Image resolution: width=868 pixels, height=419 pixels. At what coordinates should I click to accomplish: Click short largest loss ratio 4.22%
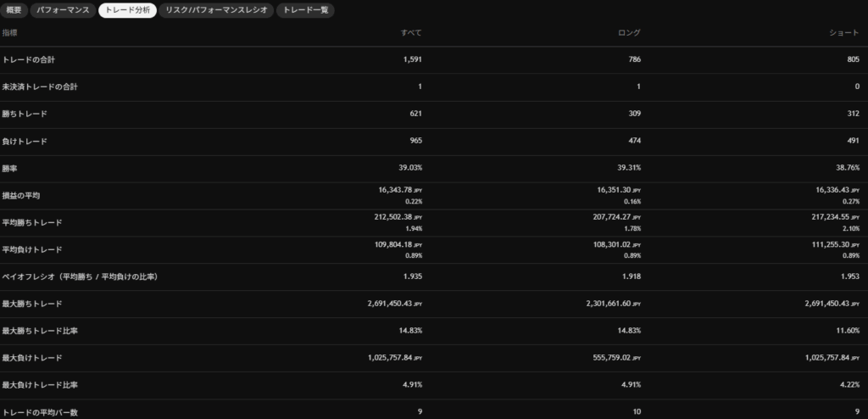pyautogui.click(x=849, y=384)
